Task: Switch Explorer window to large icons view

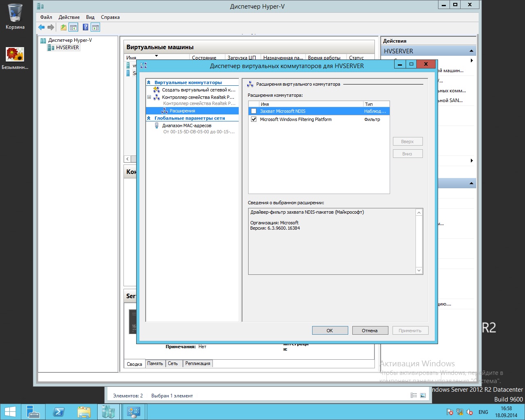Action: coord(423,395)
